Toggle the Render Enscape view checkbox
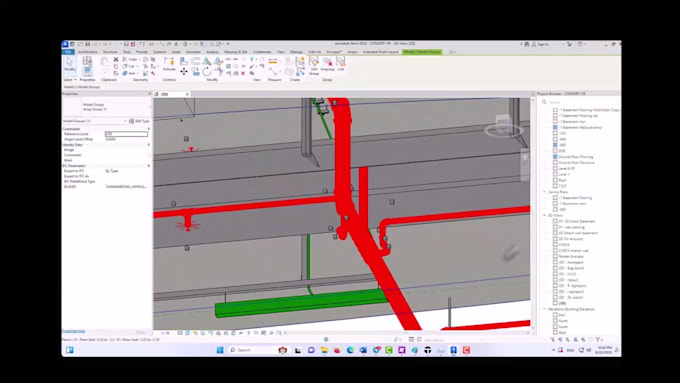680x383 pixels. tap(555, 256)
